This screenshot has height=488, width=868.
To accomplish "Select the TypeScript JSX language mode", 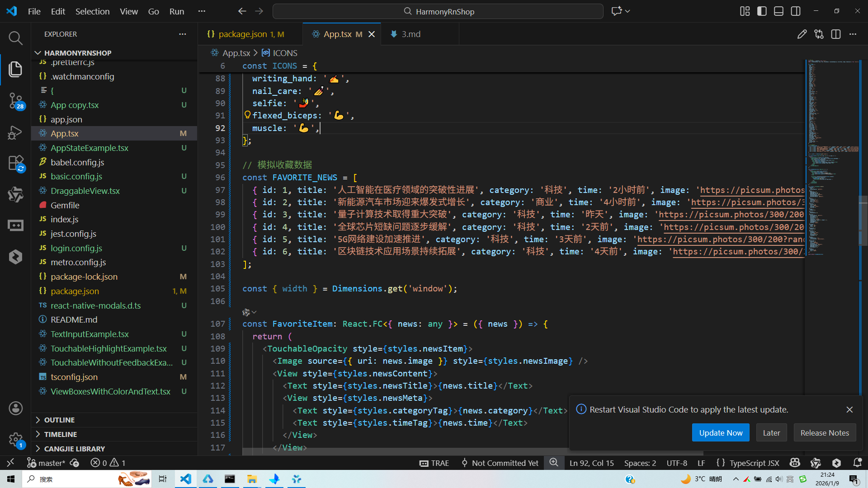I will 754,463.
